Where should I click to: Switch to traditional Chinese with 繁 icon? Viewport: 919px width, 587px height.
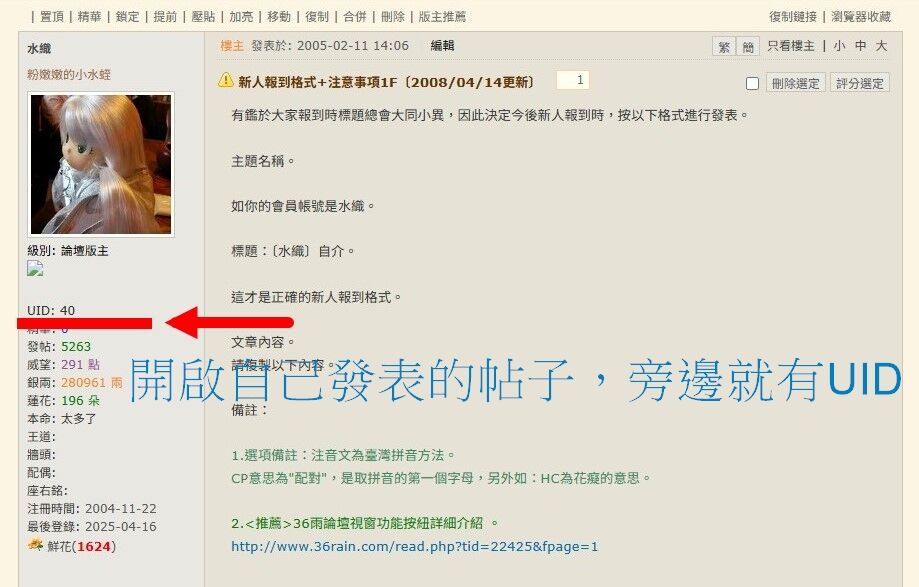coord(724,46)
